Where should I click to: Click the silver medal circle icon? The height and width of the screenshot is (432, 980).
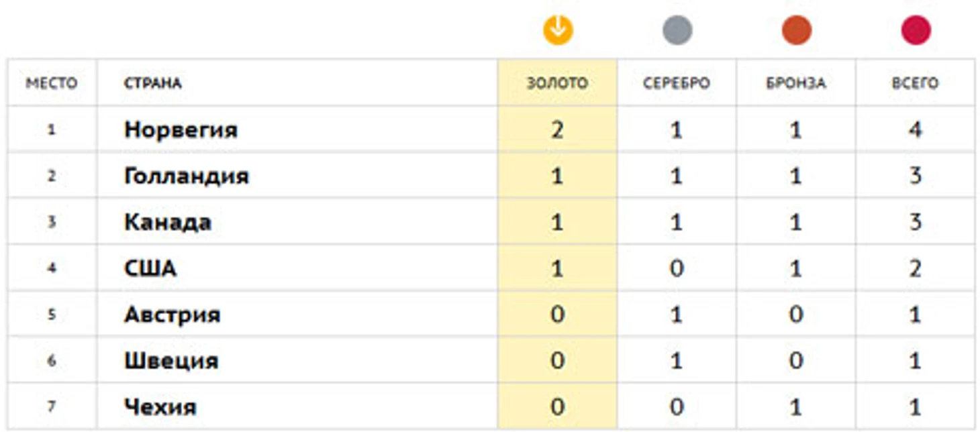click(677, 31)
